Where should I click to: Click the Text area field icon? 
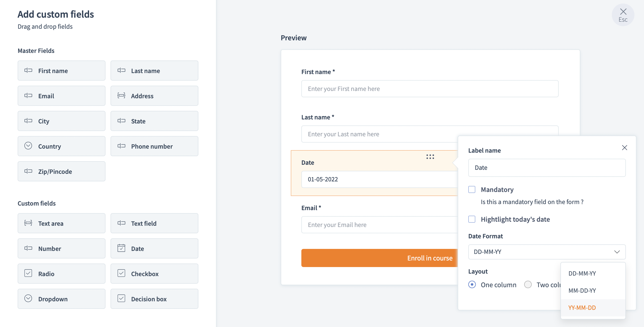pos(28,223)
